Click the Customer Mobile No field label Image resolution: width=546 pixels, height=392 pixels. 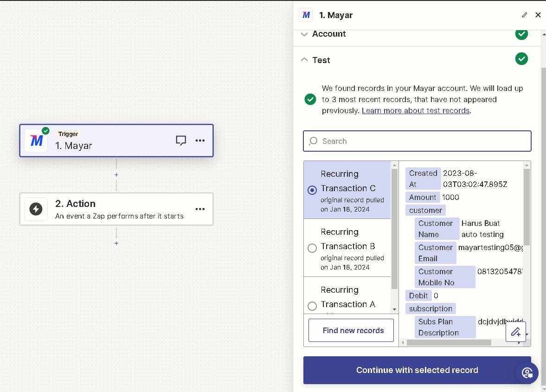tap(445, 277)
